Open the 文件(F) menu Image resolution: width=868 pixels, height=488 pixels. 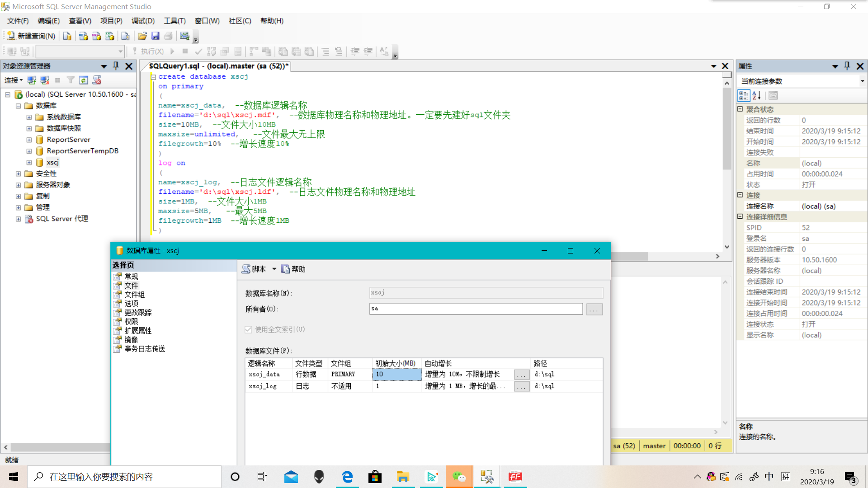pyautogui.click(x=18, y=21)
